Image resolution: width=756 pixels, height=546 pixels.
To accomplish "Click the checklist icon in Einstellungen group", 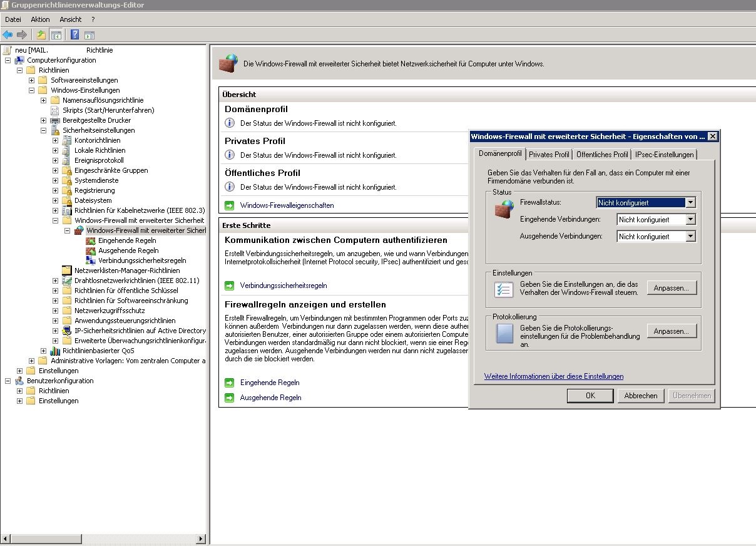I will (x=504, y=289).
